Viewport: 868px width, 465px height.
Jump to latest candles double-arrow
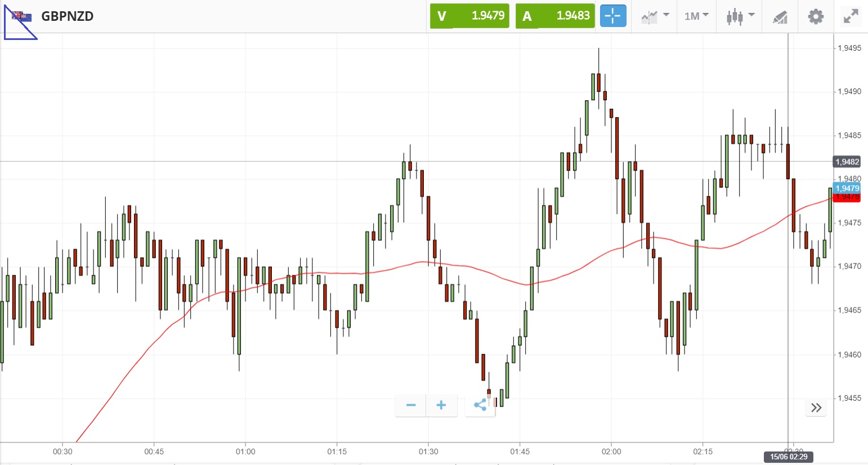[x=816, y=408]
